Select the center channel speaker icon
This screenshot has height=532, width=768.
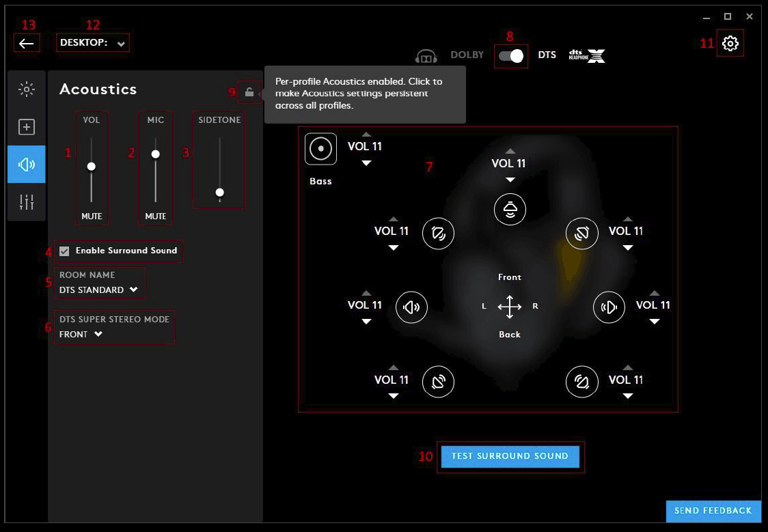pyautogui.click(x=510, y=210)
